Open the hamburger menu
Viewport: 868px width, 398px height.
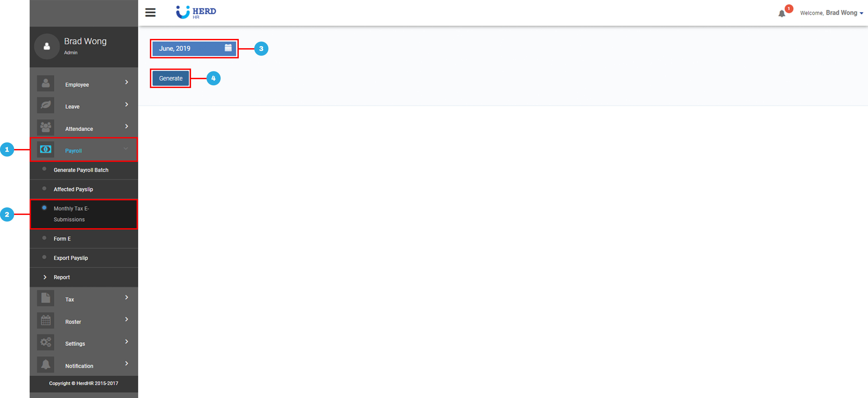click(150, 13)
